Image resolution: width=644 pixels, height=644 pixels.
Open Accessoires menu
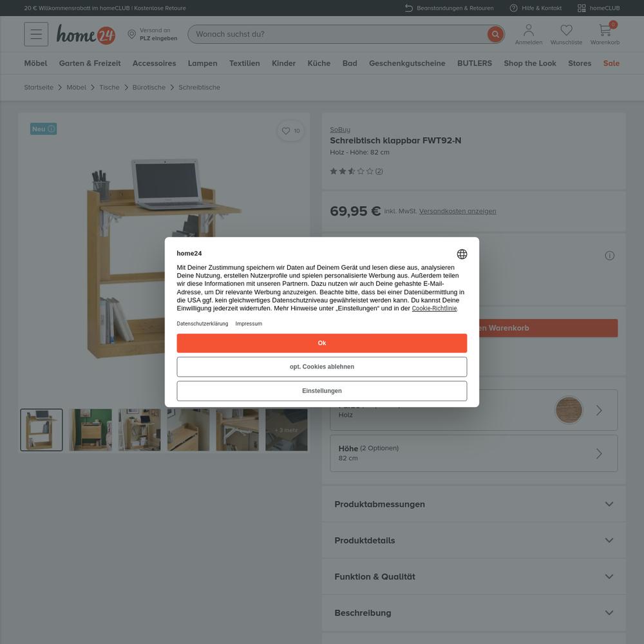click(154, 63)
